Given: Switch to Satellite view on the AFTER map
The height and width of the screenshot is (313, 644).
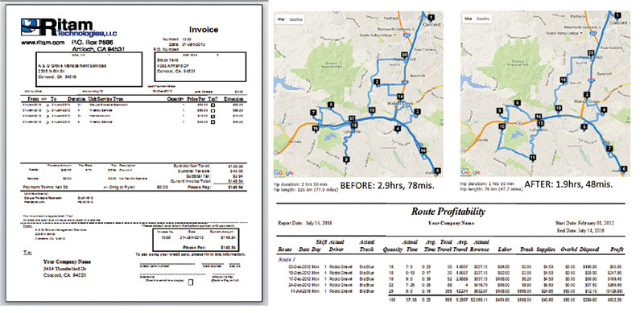Looking at the screenshot, I should [482, 19].
